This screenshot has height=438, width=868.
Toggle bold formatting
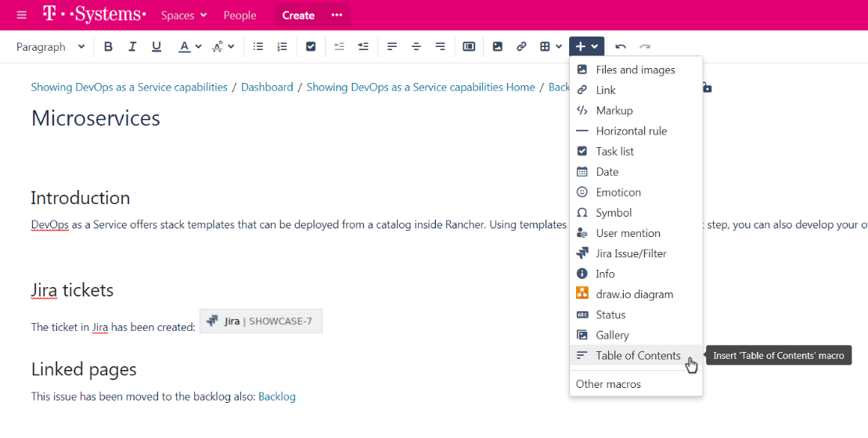point(108,47)
